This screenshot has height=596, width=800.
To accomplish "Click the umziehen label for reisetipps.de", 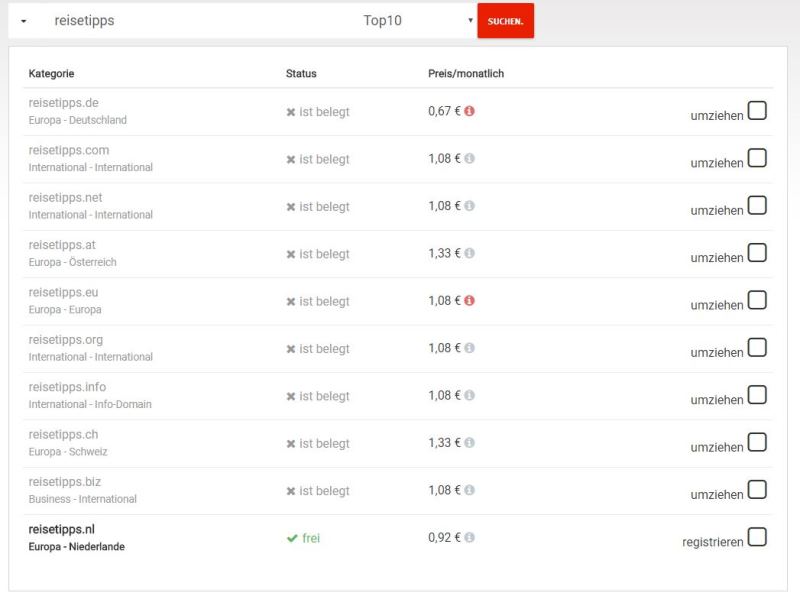I will click(x=717, y=116).
